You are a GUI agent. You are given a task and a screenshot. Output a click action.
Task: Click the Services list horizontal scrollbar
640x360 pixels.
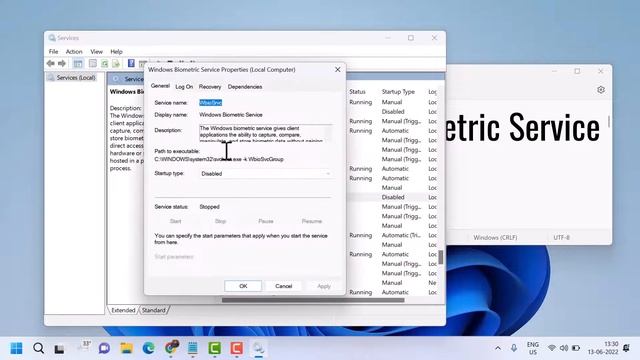[313, 300]
